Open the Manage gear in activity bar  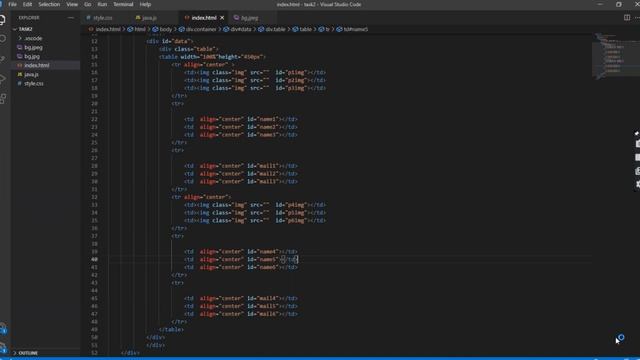[x=3, y=347]
